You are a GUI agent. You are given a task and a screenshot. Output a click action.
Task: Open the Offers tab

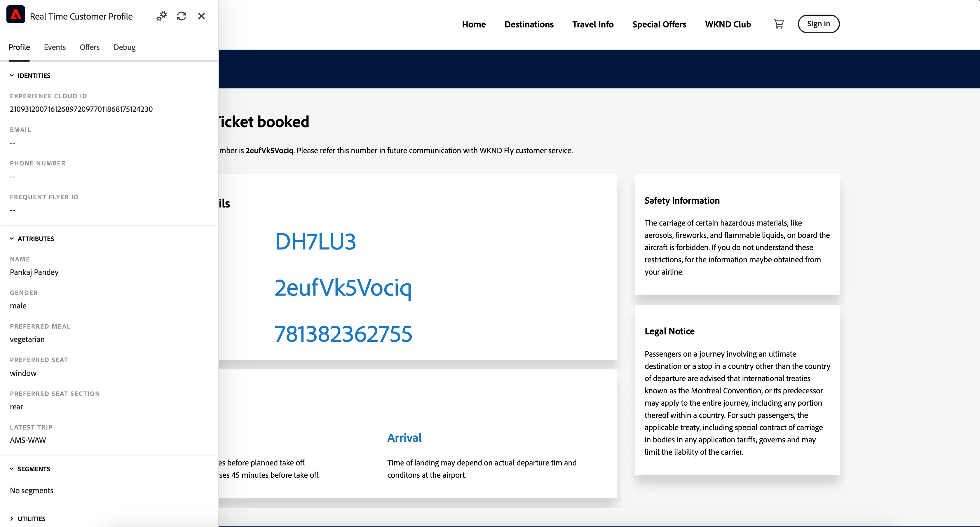click(90, 47)
